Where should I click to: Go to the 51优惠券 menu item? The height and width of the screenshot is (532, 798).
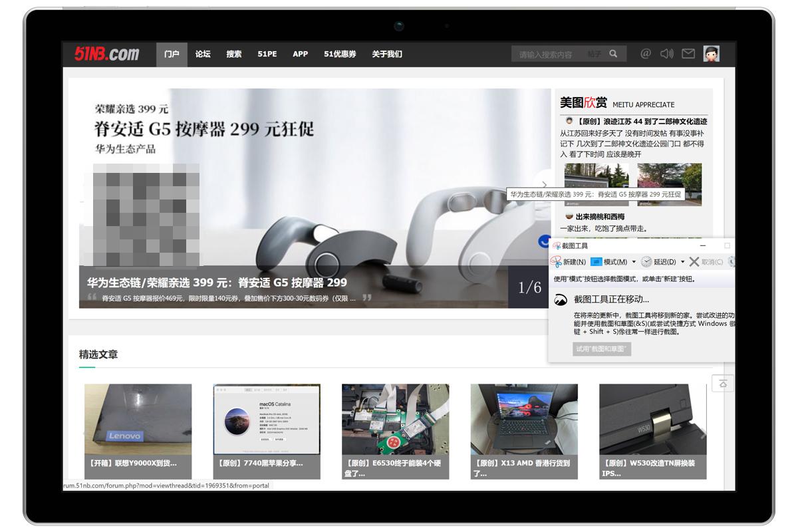[340, 54]
